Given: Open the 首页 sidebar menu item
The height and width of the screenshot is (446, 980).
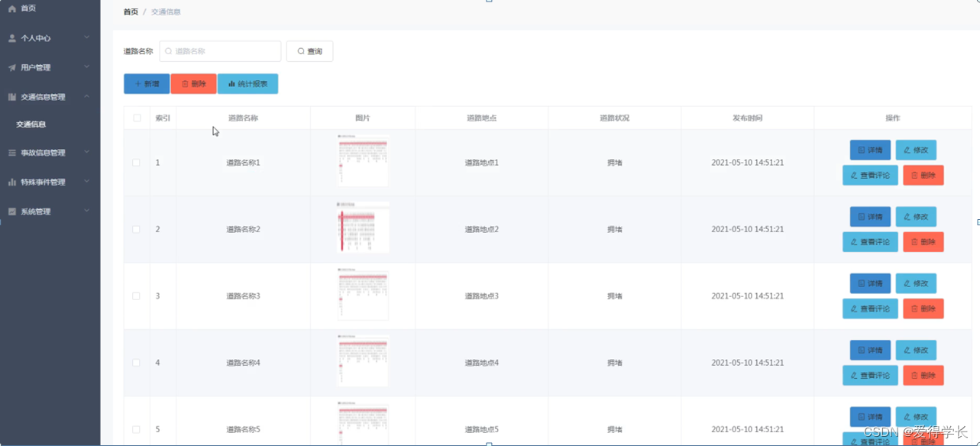Looking at the screenshot, I should pyautogui.click(x=50, y=8).
